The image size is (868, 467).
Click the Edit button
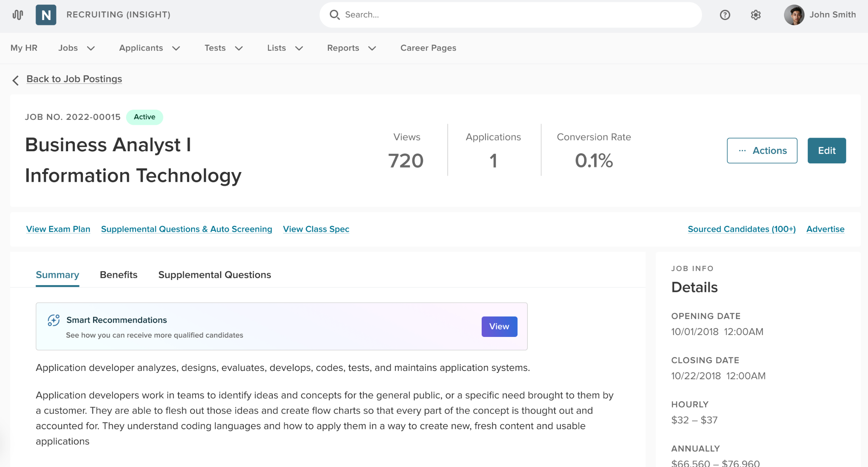(x=826, y=150)
